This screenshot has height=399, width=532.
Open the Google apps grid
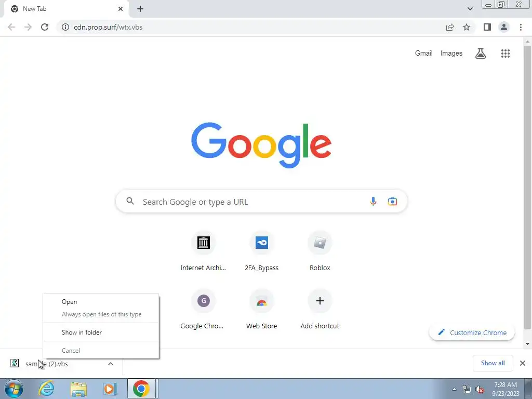pos(505,54)
